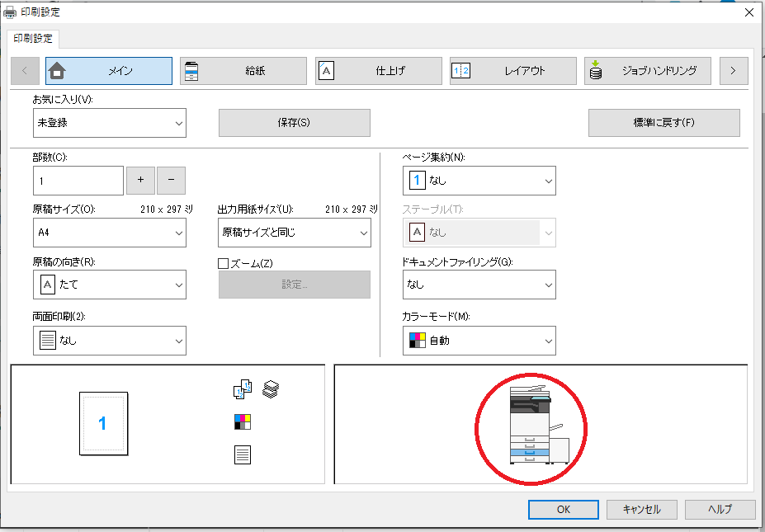765x532 pixels.
Task: Click the 標準に戻す button
Action: click(x=663, y=123)
